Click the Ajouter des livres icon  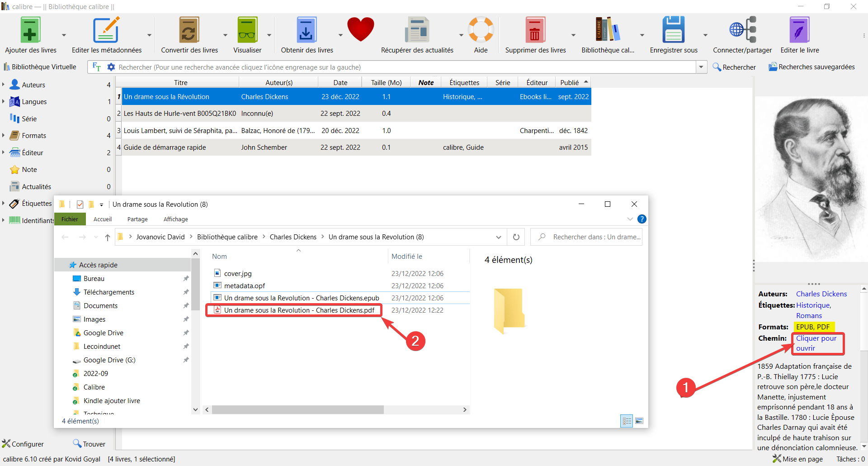30,30
